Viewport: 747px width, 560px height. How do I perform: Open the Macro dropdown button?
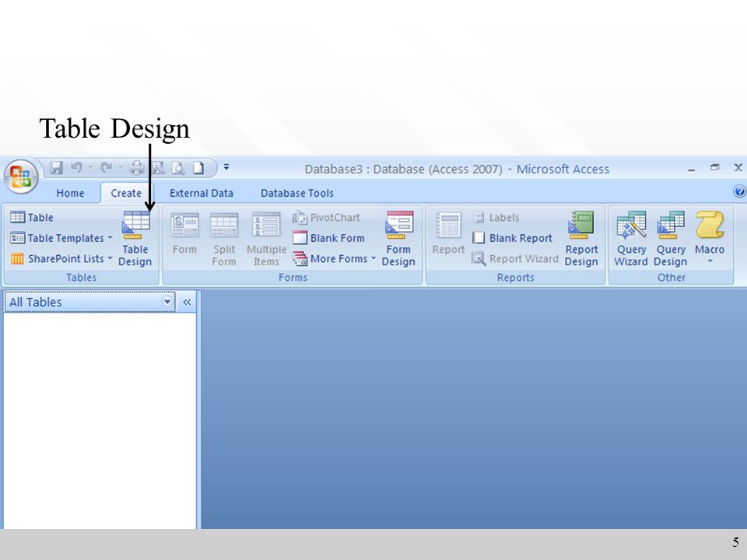click(710, 240)
